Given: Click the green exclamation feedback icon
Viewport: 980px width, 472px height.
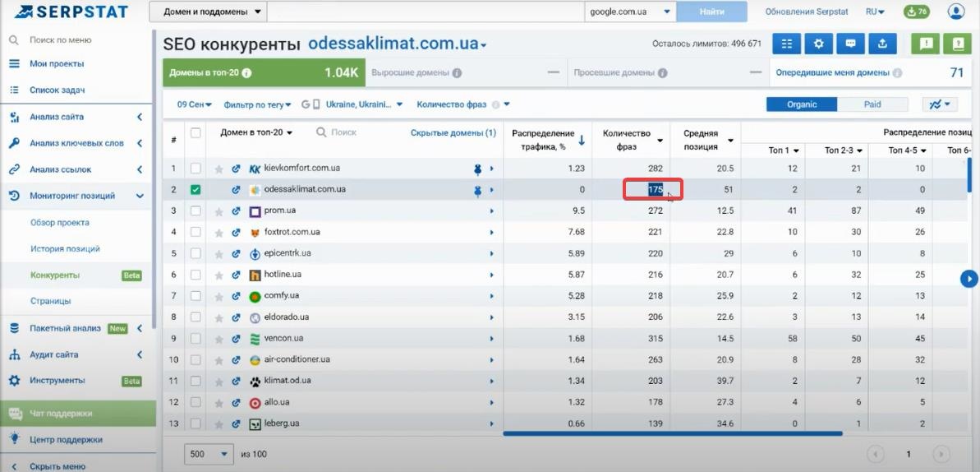Looking at the screenshot, I should 927,44.
